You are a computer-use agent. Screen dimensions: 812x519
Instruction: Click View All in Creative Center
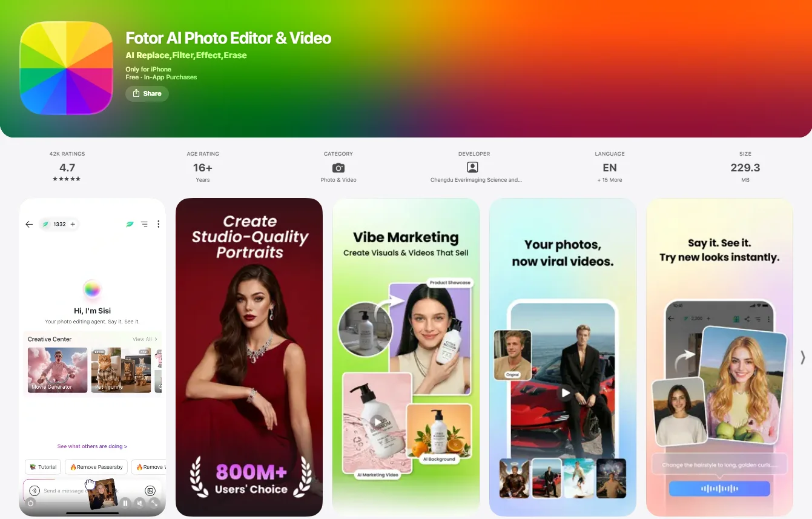pyautogui.click(x=145, y=339)
